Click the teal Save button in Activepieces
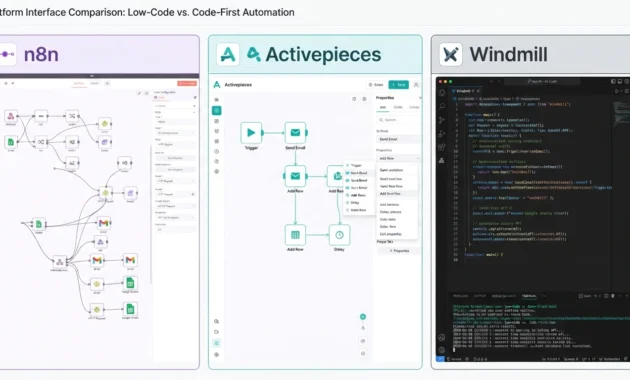 click(399, 85)
